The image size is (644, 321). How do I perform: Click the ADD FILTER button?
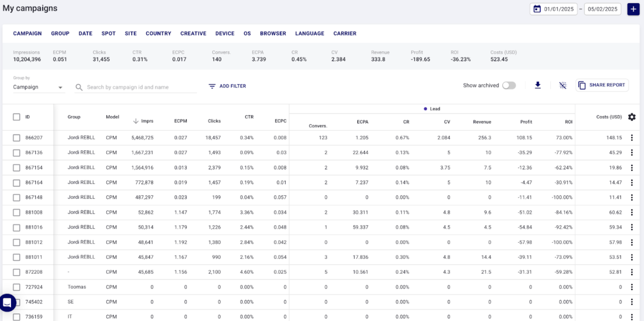click(227, 86)
